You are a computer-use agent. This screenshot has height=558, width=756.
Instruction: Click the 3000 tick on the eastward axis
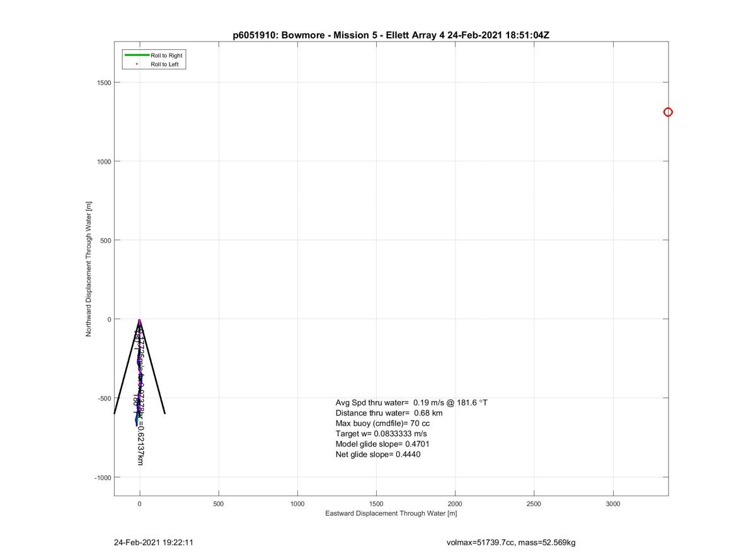(613, 504)
